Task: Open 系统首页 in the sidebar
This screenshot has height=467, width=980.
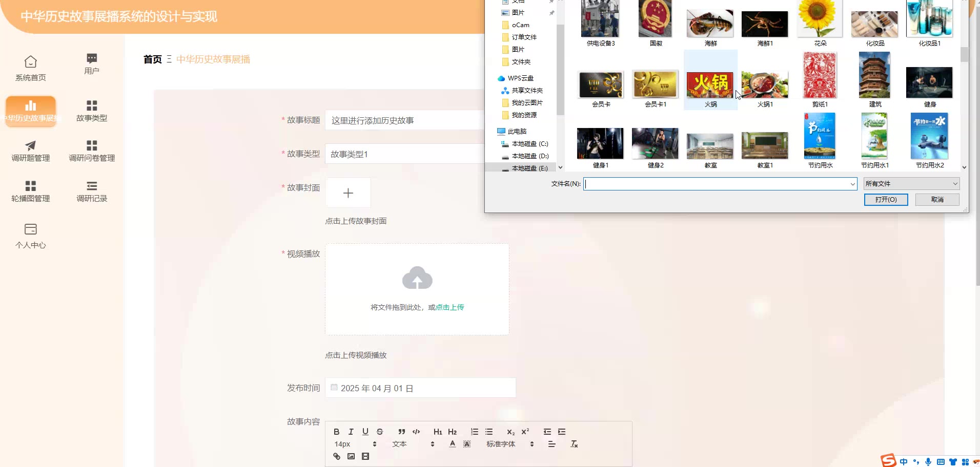Action: click(x=31, y=68)
